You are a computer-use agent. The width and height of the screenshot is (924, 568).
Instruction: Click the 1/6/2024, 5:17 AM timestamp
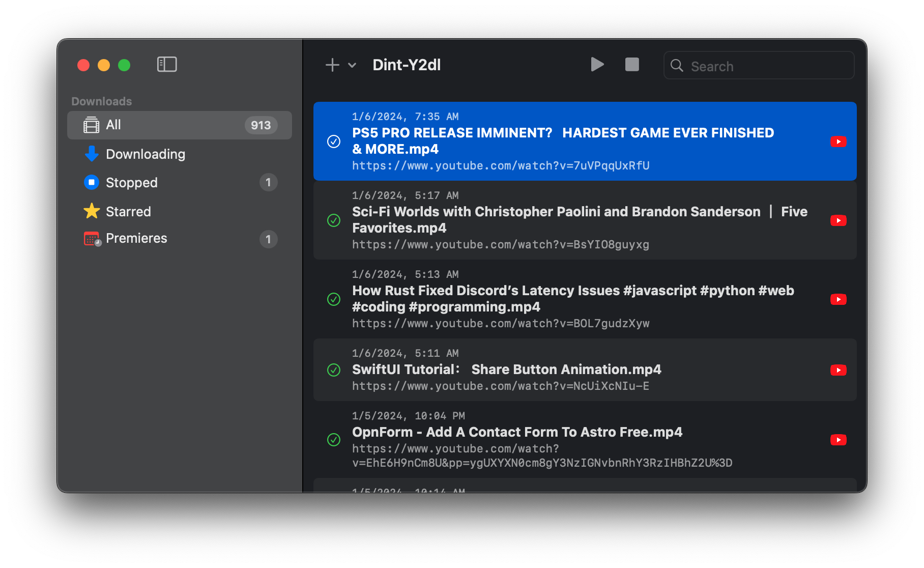point(406,196)
